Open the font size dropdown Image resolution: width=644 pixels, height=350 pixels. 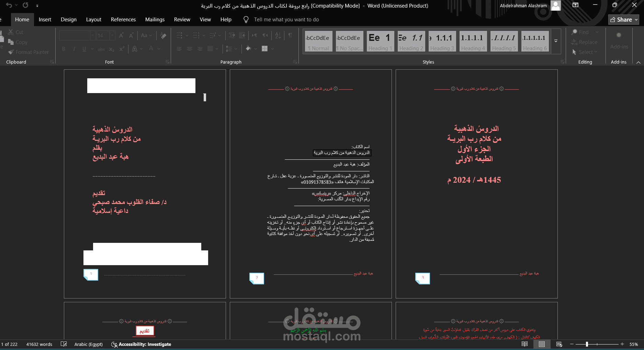[112, 35]
